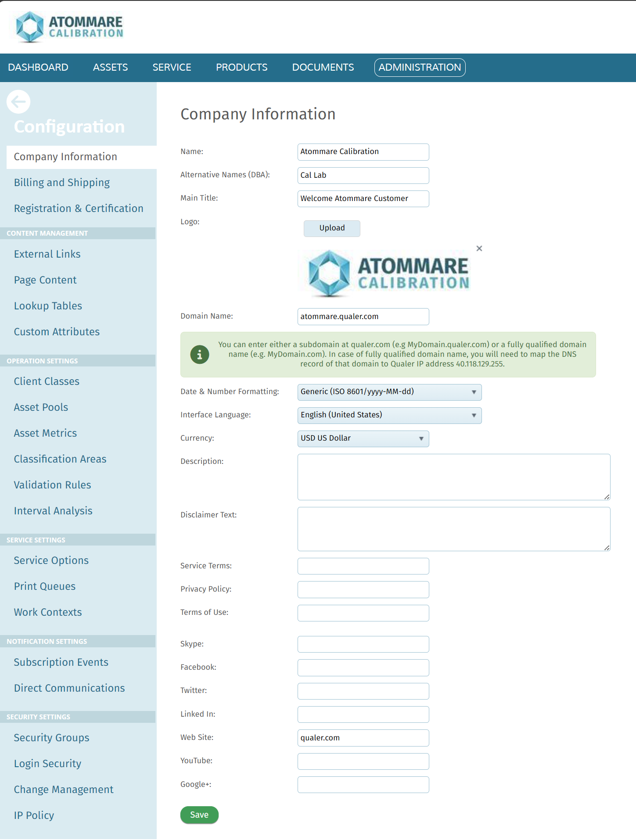Go to Registration & Certification

79,208
